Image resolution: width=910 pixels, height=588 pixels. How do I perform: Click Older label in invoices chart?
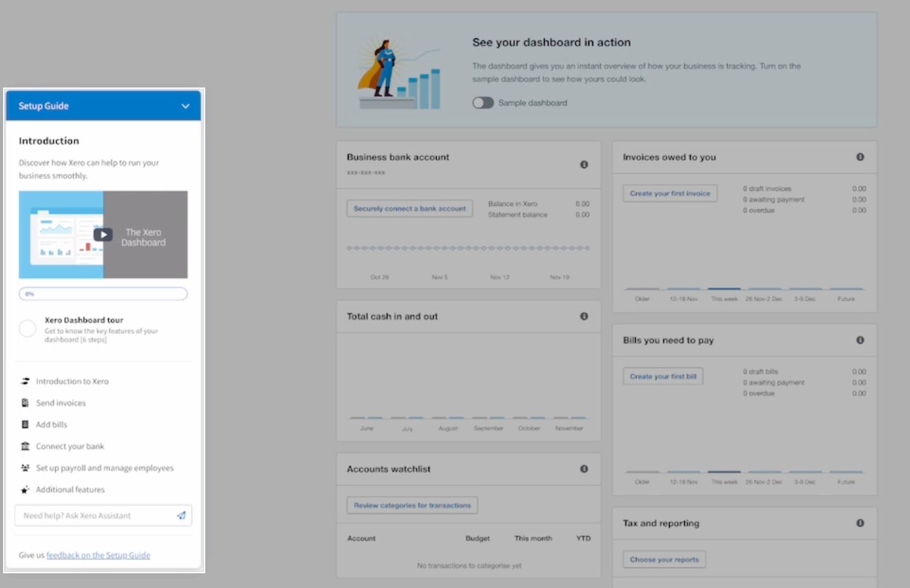[642, 299]
